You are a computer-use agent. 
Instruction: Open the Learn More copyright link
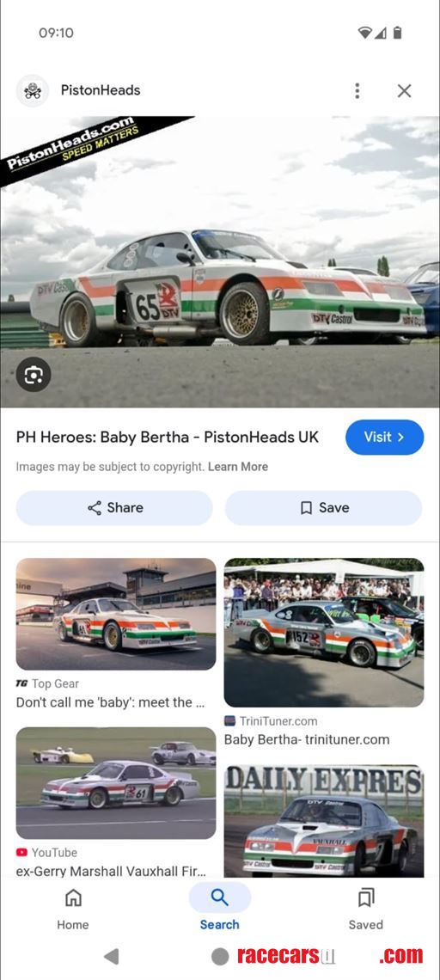click(x=238, y=467)
